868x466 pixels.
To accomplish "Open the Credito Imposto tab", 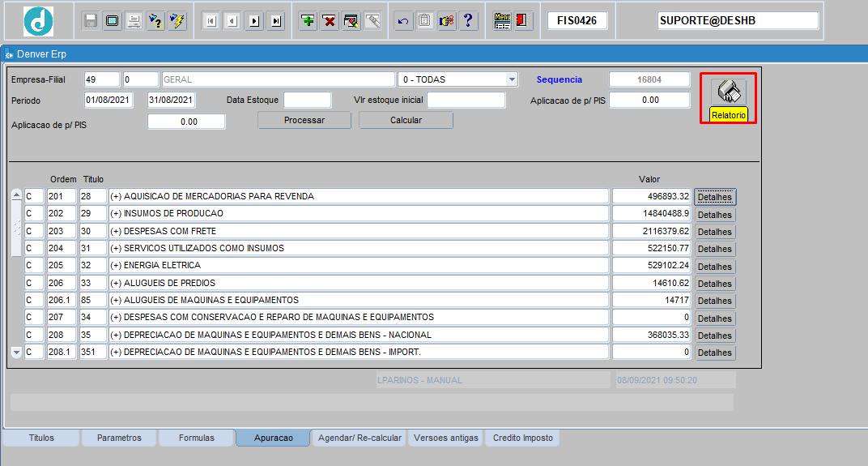I will pos(523,438).
